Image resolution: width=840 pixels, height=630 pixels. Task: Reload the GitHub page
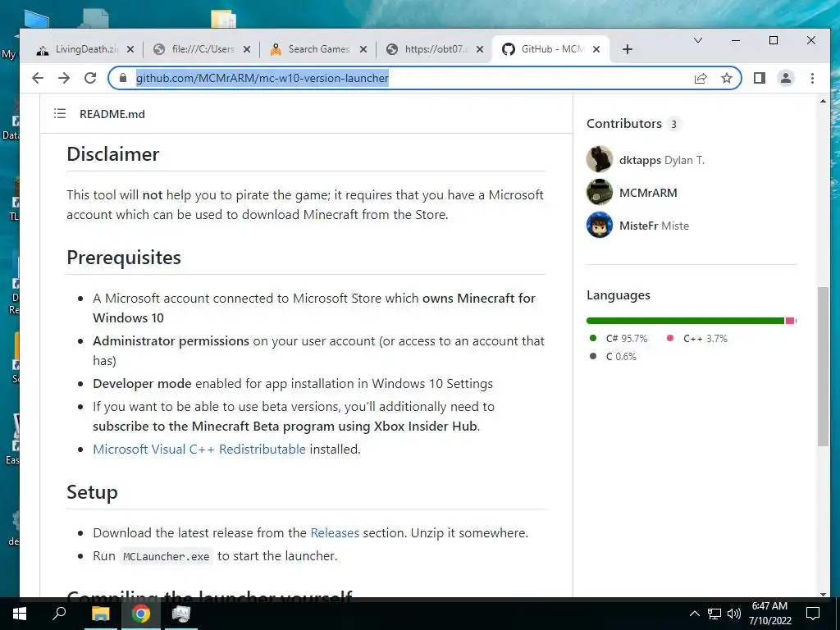pos(90,78)
